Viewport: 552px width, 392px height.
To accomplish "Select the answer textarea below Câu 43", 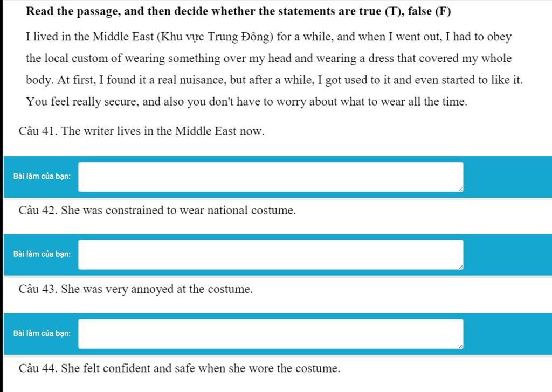I will (x=270, y=333).
